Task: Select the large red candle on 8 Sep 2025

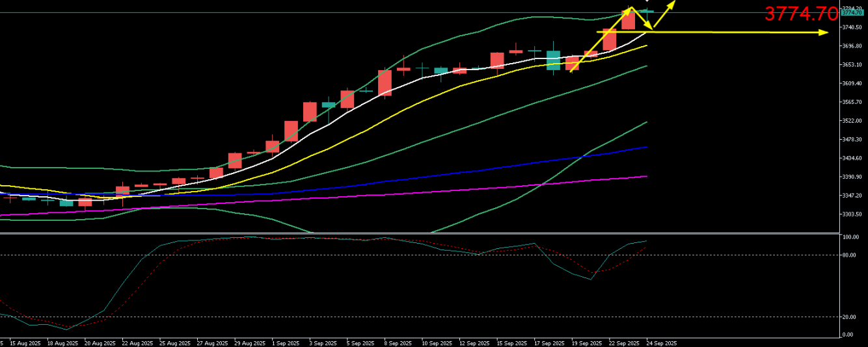Action: pyautogui.click(x=385, y=83)
